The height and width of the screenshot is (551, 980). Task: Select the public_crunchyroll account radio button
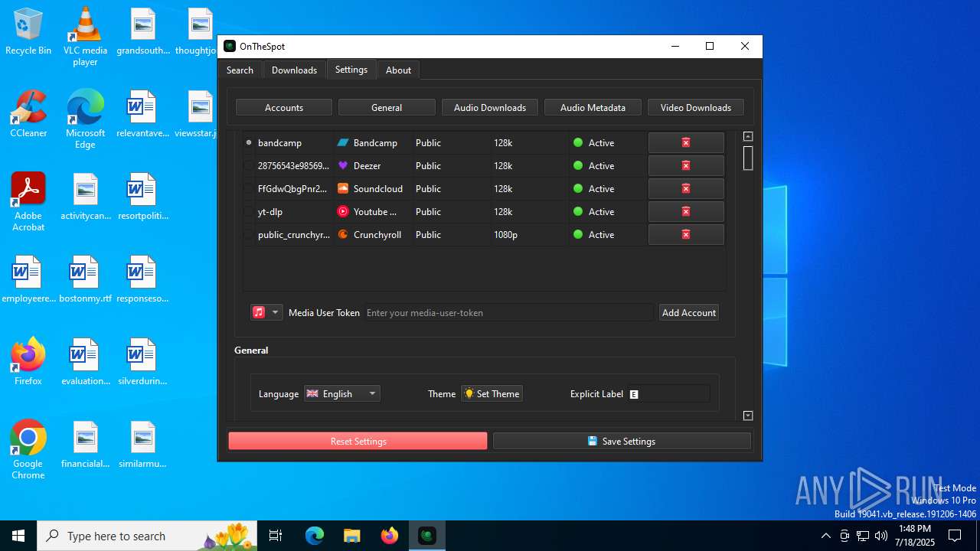[x=249, y=234]
